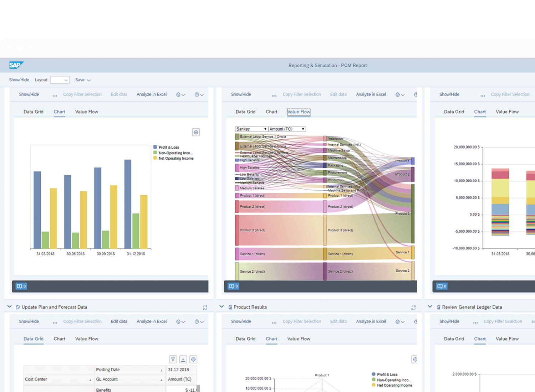Image resolution: width=535 pixels, height=392 pixels.
Task: Maximize the Product Results panel
Action: click(x=413, y=308)
